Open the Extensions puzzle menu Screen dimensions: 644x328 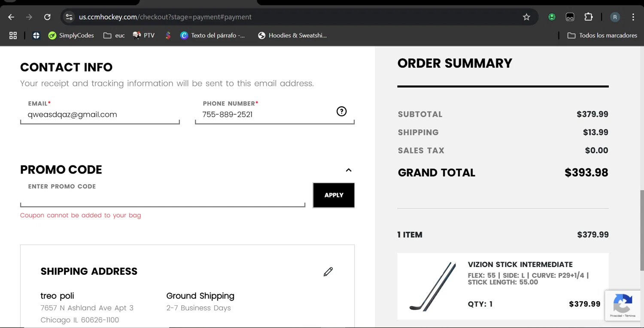pyautogui.click(x=589, y=17)
